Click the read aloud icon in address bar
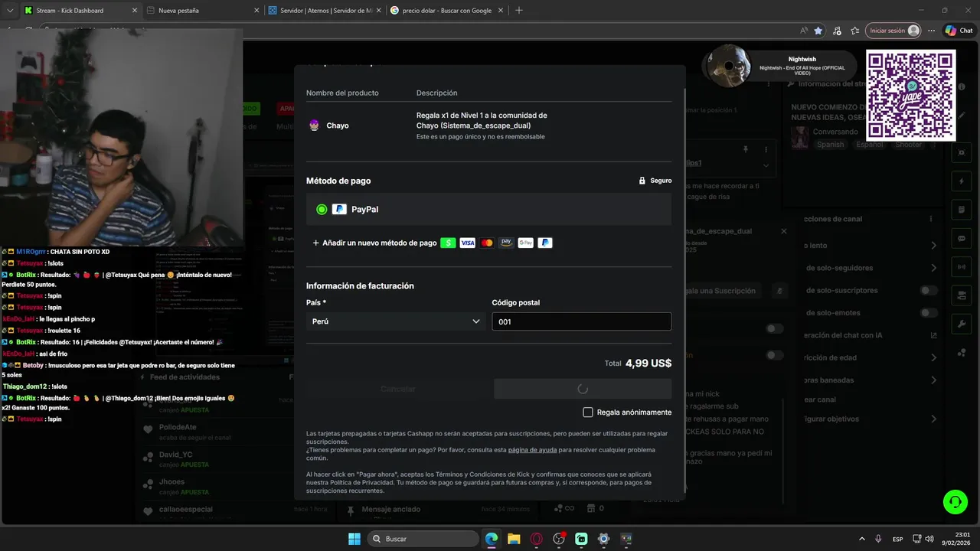This screenshot has height=551, width=980. pos(803,31)
